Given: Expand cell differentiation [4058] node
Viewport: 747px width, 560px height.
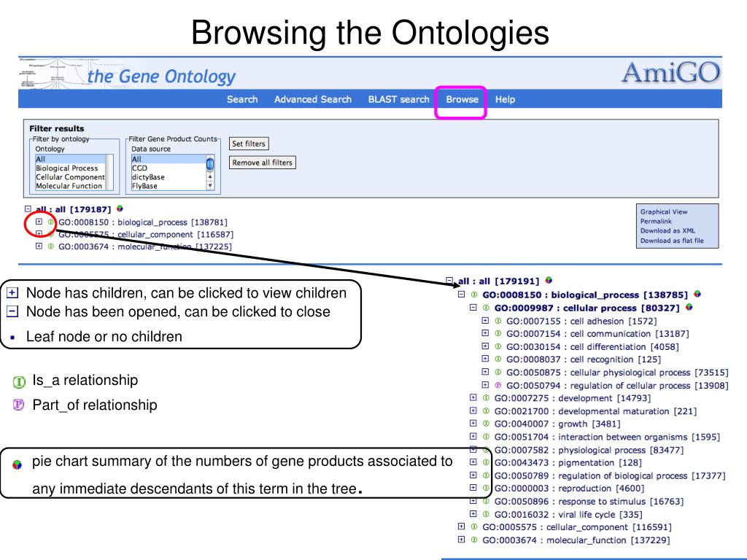Looking at the screenshot, I should click(485, 346).
